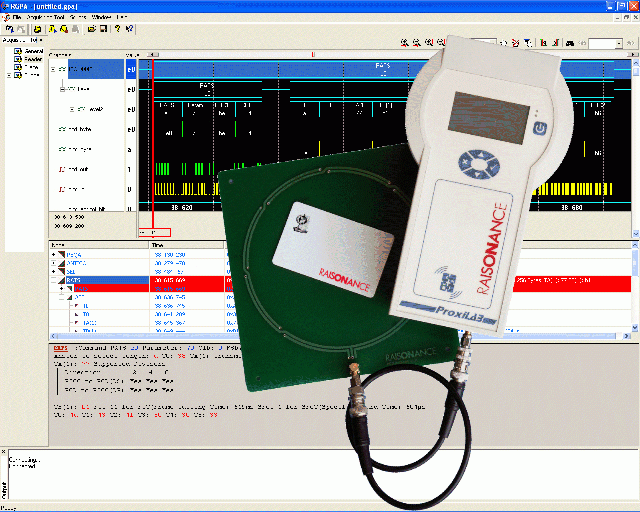The height and width of the screenshot is (512, 640).
Task: Click the first zoom magnifier icon
Action: coord(404,42)
